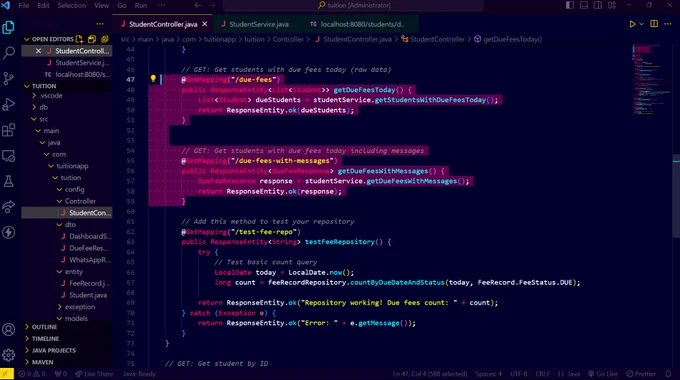
Task: Open remote window indicator in status bar
Action: [7, 374]
